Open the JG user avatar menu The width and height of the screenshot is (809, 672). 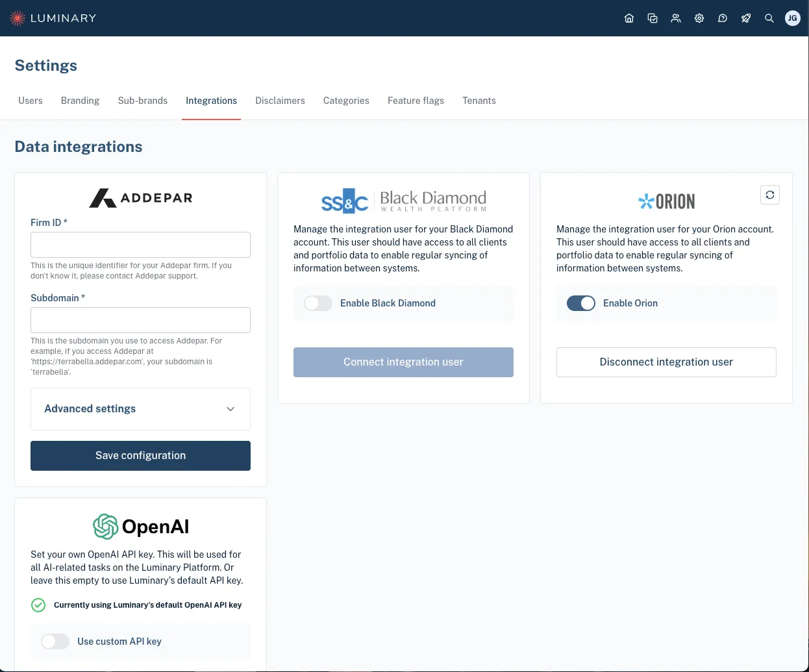coord(793,18)
